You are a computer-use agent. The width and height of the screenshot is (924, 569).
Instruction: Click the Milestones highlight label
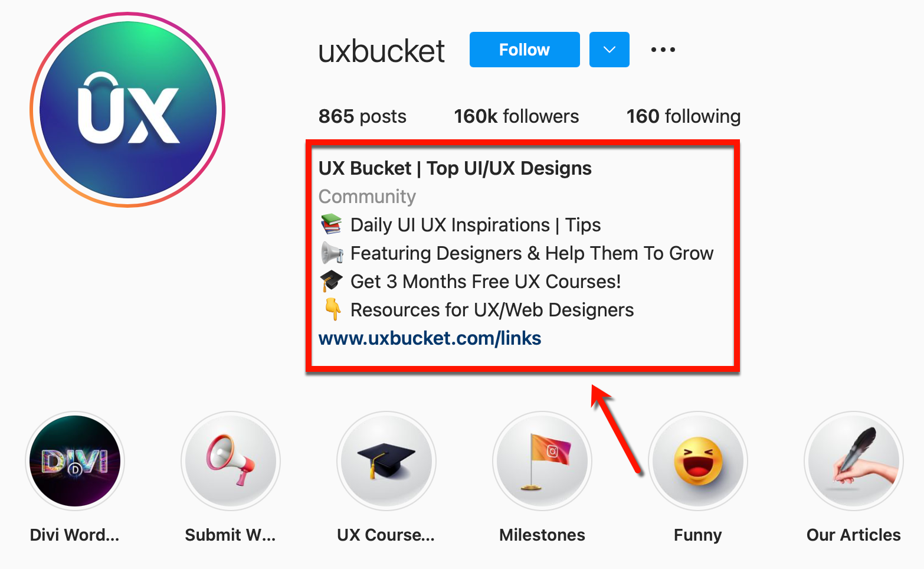click(x=542, y=535)
